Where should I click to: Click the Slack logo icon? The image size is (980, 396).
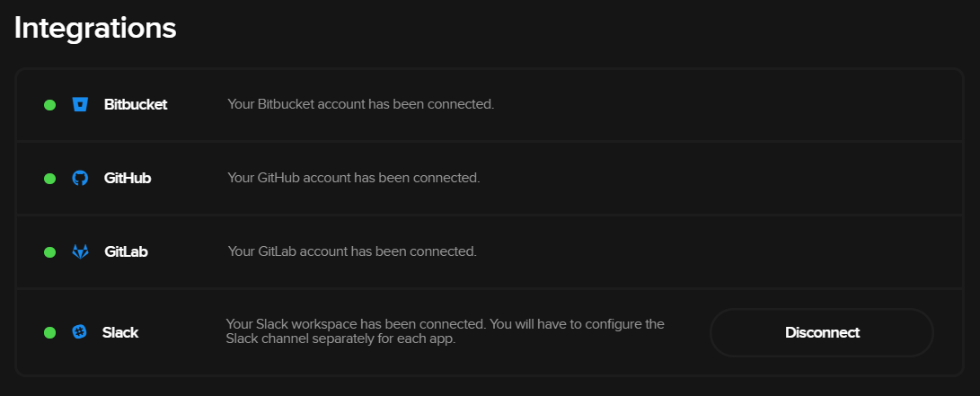click(x=79, y=331)
